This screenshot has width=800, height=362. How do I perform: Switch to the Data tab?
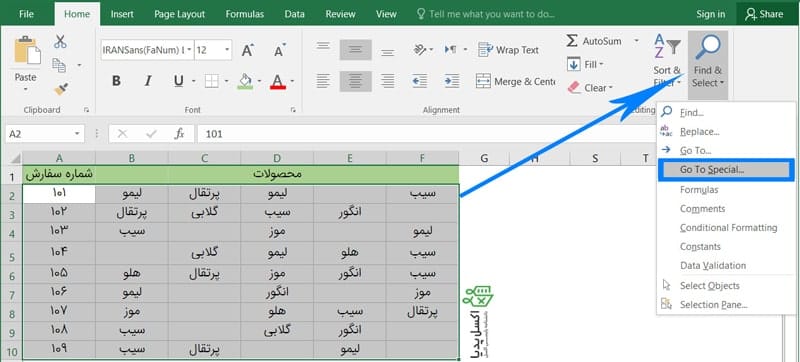pos(295,14)
